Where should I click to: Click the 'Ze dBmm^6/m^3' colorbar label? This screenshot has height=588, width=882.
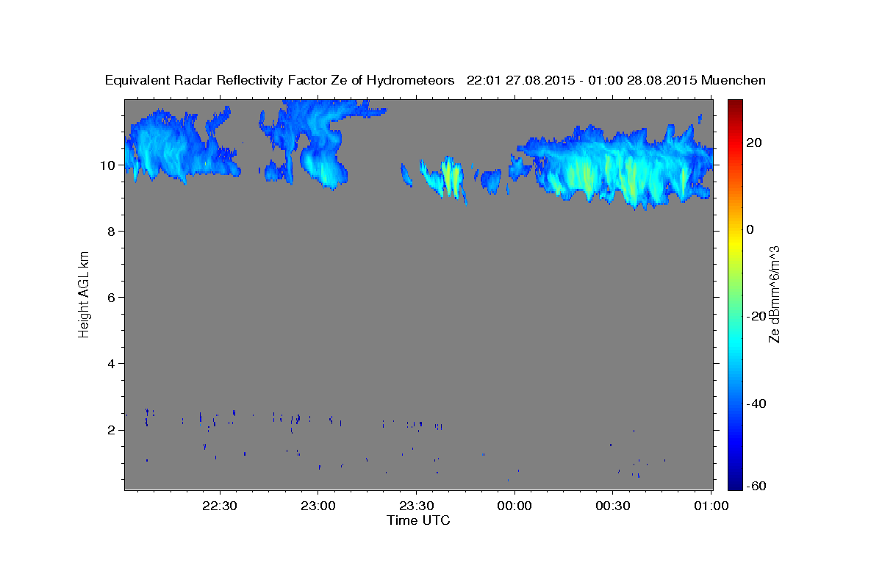pyautogui.click(x=773, y=295)
